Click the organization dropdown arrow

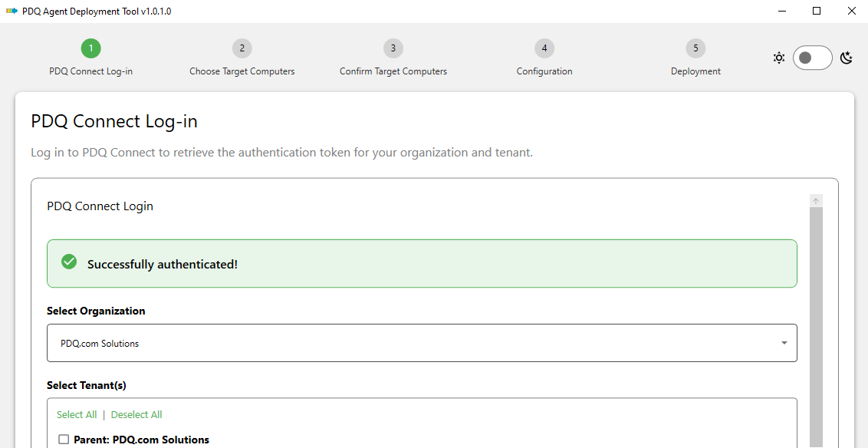click(x=784, y=344)
